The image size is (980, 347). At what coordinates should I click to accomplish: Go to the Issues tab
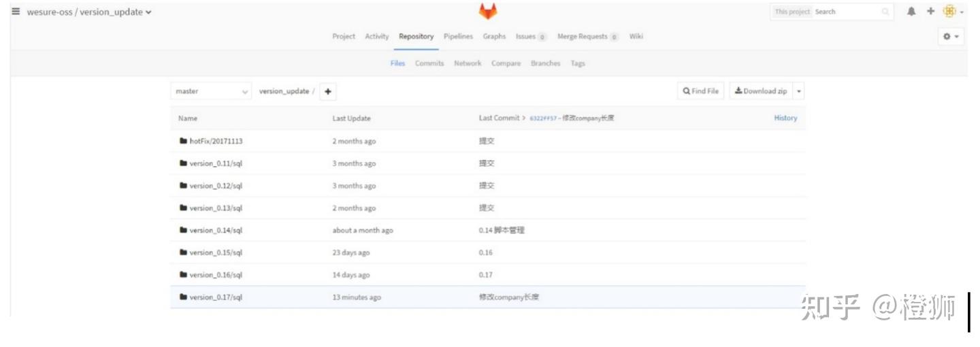531,37
